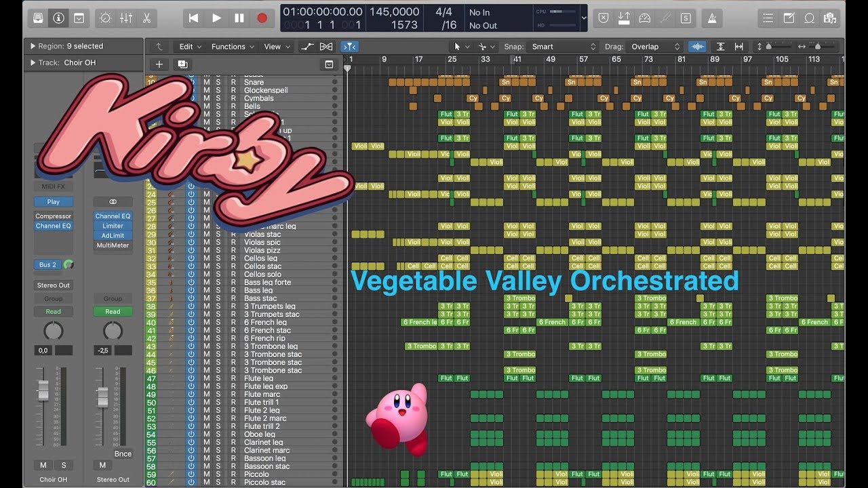
Task: Open the Library panel
Action: pyautogui.click(x=39, y=18)
